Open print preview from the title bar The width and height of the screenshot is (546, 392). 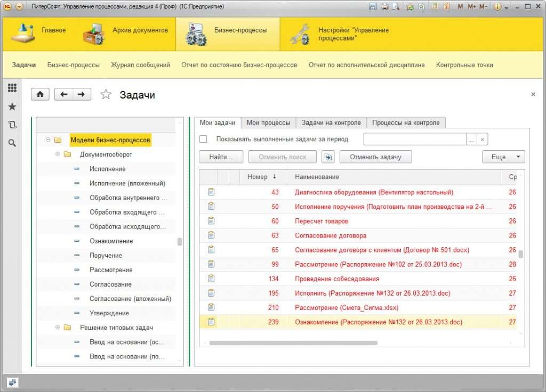tap(396, 6)
